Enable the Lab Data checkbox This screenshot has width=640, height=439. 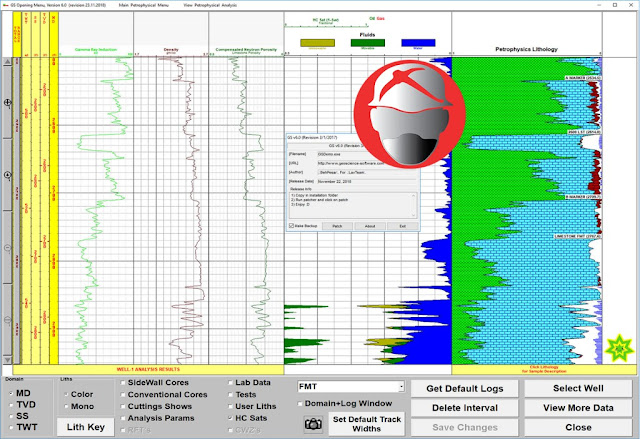pos(230,383)
